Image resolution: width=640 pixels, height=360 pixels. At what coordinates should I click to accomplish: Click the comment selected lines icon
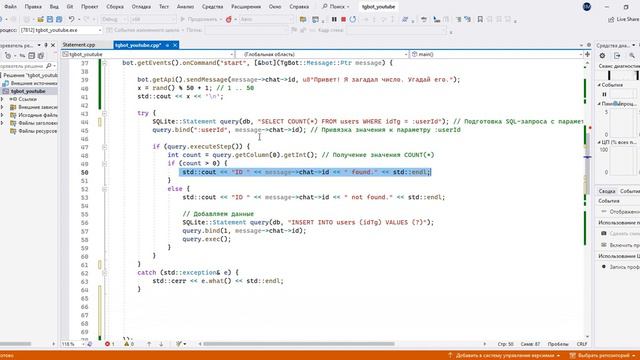tap(458, 19)
